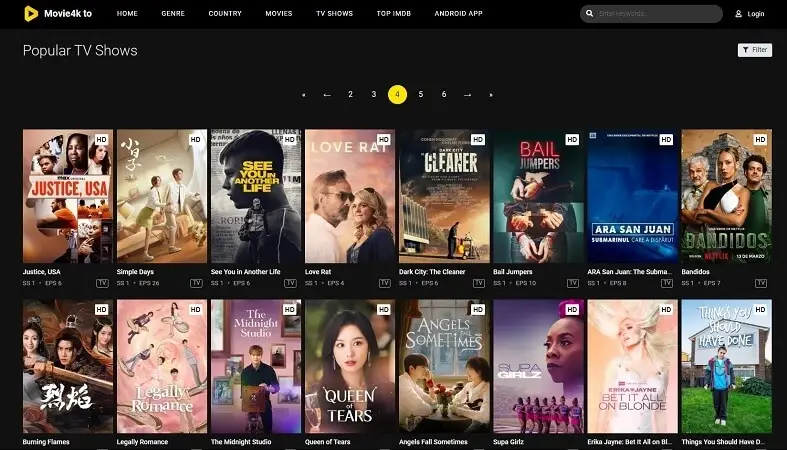Click the TV badge under Bail Jumpers
Screen dimensions: 787x450
[x=573, y=283]
